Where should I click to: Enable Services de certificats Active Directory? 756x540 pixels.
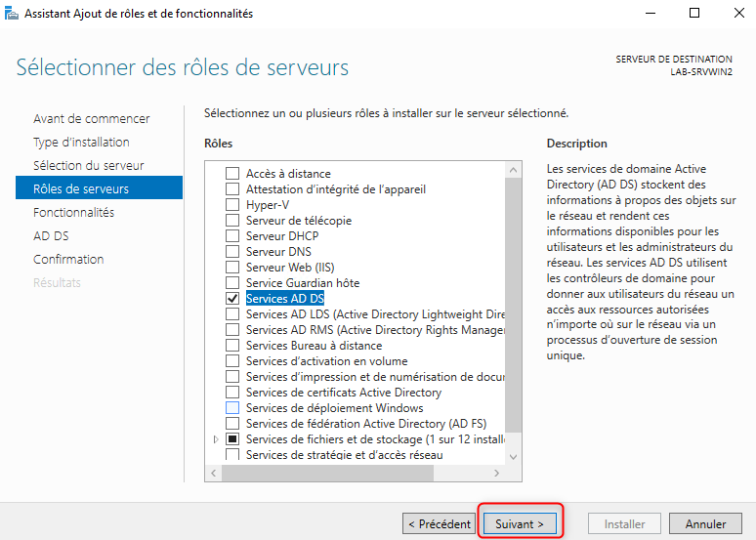coord(232,392)
